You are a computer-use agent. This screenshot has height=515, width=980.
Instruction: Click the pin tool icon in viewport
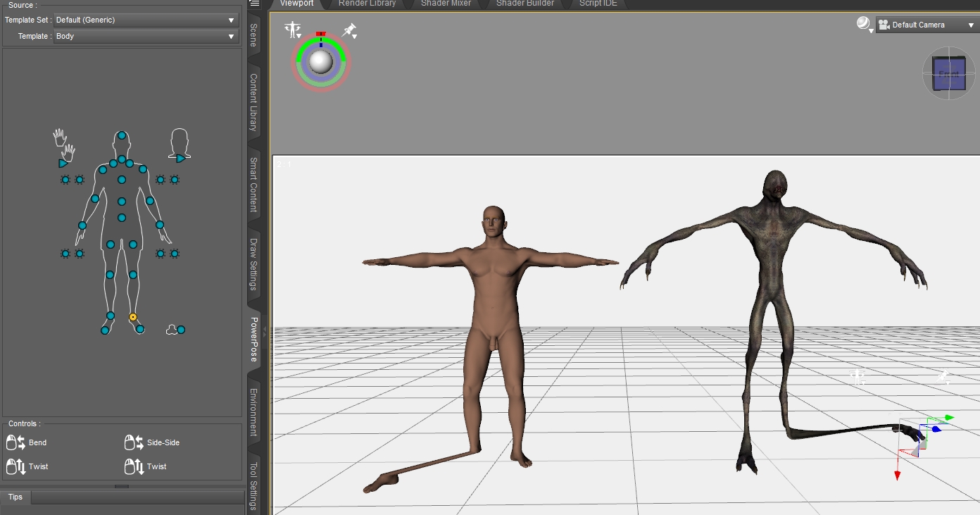[349, 30]
